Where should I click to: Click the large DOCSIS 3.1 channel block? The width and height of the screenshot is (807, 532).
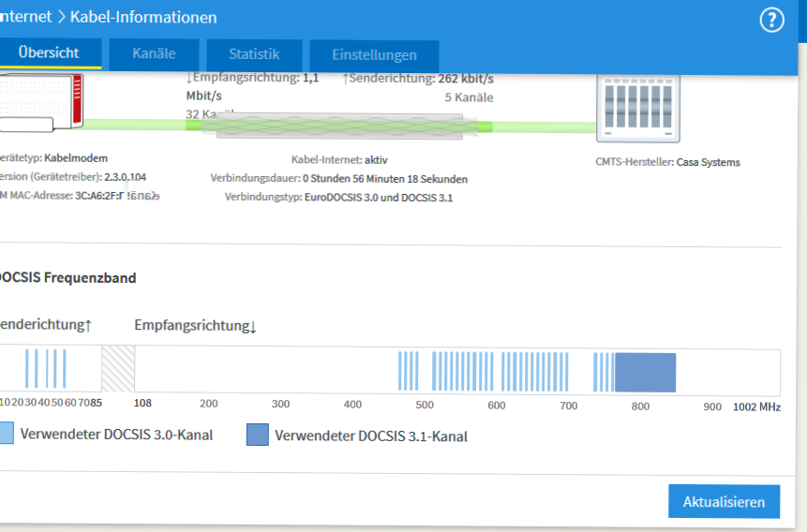(x=645, y=373)
